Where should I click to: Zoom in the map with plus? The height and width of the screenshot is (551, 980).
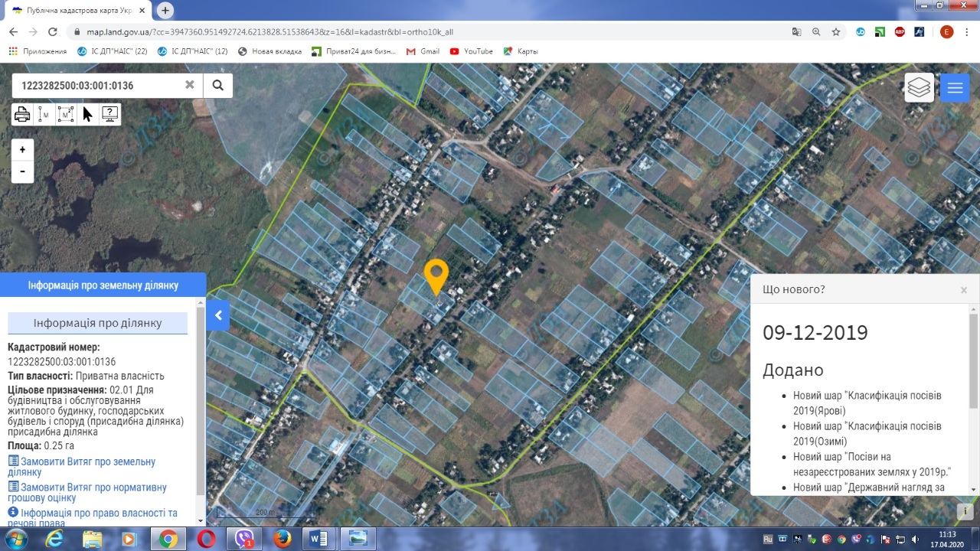pyautogui.click(x=22, y=150)
